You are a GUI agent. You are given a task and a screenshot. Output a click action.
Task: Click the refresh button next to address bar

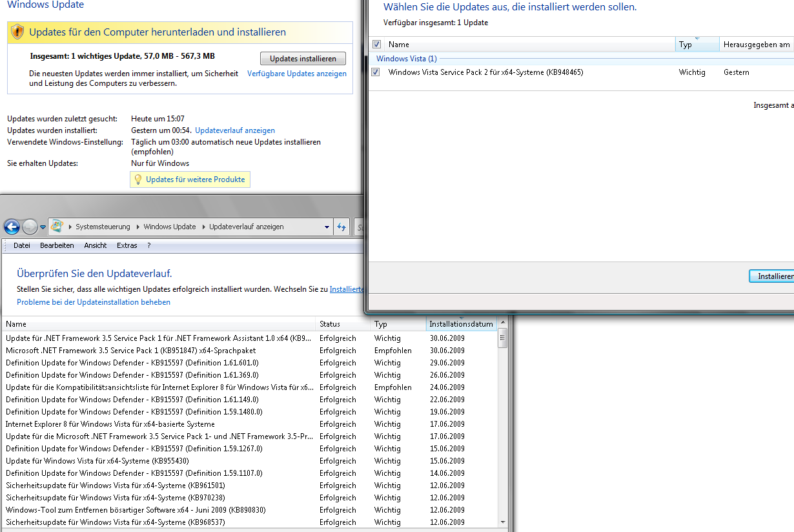click(x=342, y=227)
